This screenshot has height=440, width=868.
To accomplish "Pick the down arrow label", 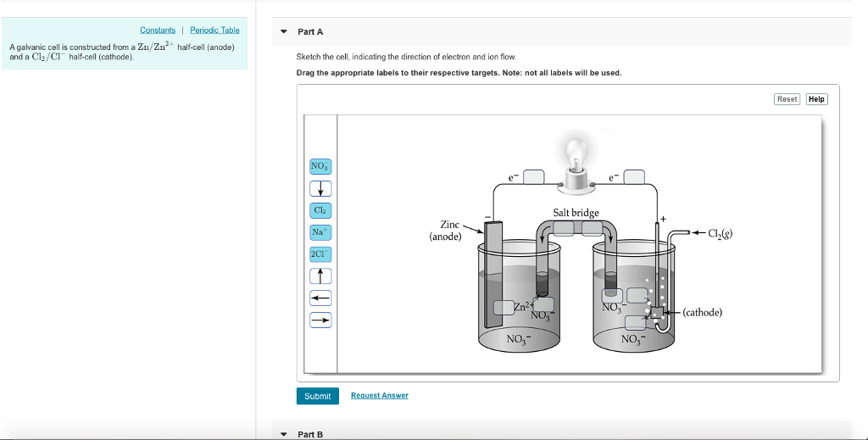I will [x=320, y=188].
